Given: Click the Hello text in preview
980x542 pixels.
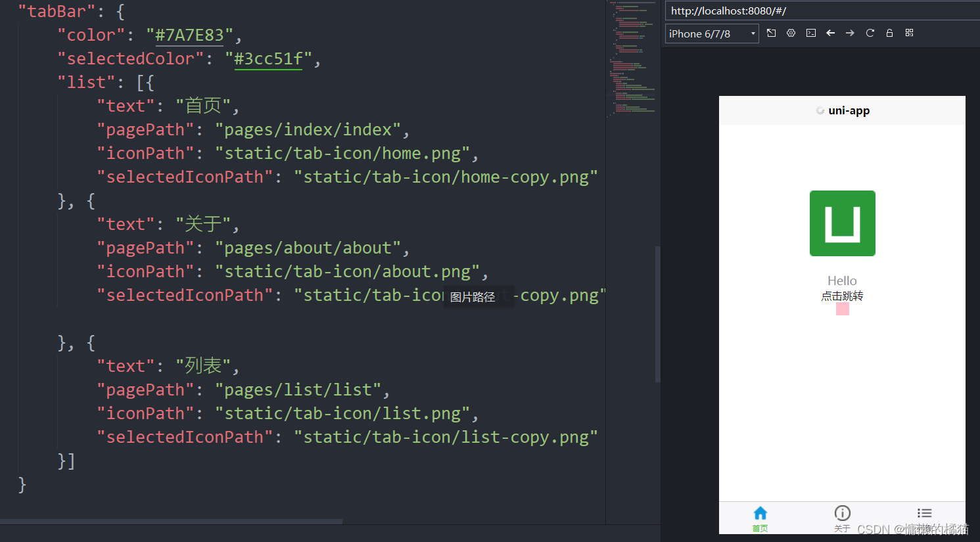Looking at the screenshot, I should click(x=842, y=281).
